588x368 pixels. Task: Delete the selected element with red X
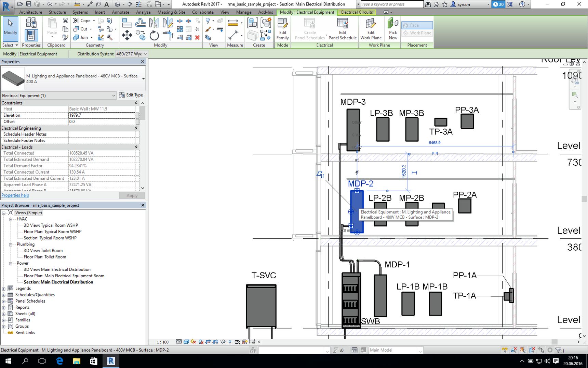pyautogui.click(x=197, y=37)
